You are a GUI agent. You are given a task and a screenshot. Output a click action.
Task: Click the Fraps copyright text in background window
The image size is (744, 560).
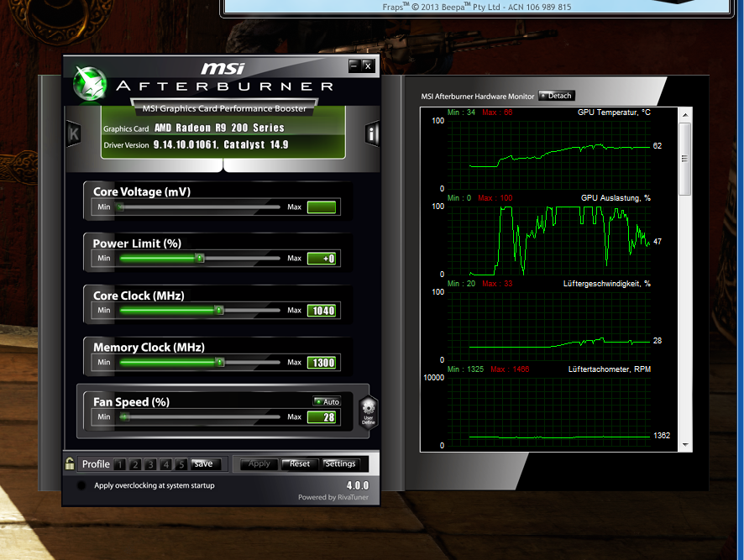(477, 7)
